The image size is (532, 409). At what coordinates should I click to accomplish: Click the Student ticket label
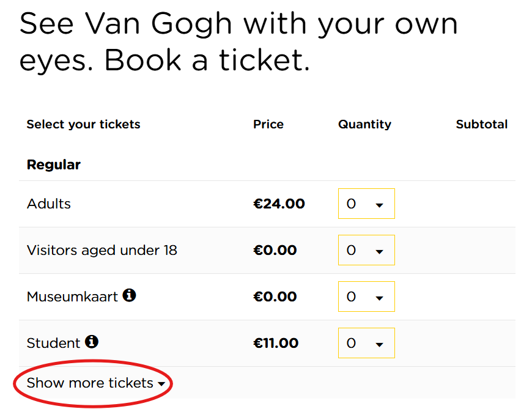coord(54,344)
